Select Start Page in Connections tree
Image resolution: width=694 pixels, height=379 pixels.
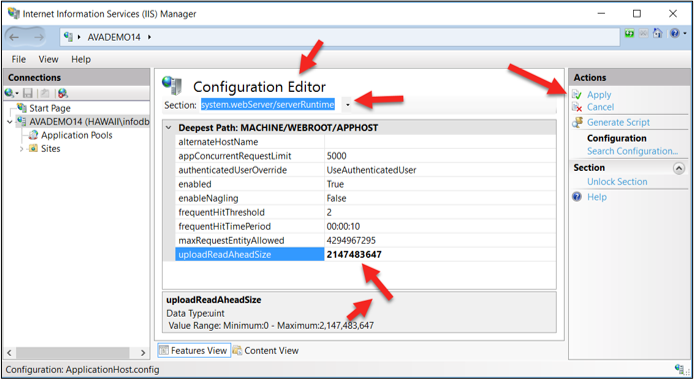(x=50, y=108)
